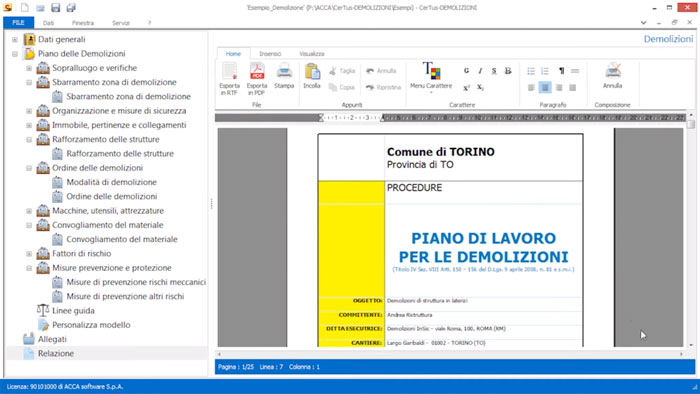Center align text
This screenshot has width=700, height=394.
545,87
